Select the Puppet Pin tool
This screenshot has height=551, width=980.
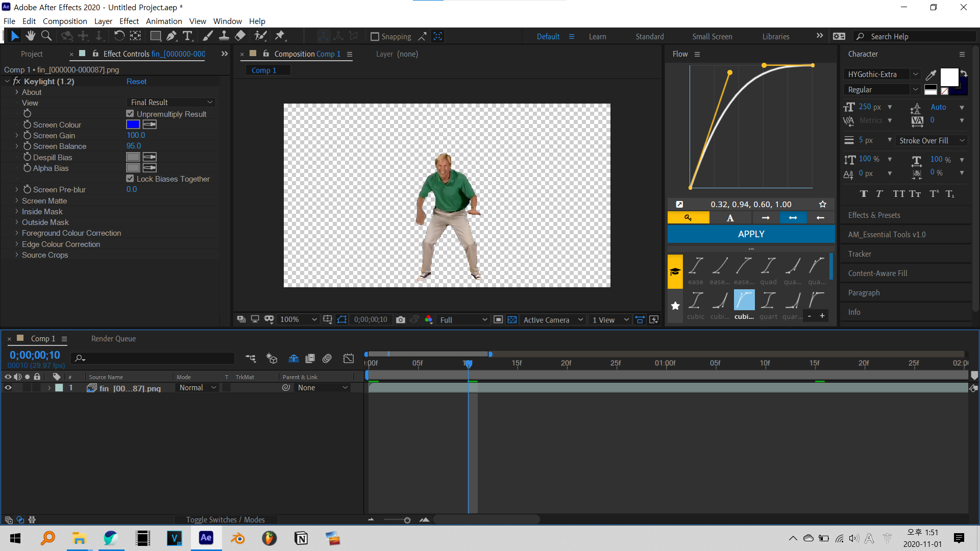pos(280,36)
